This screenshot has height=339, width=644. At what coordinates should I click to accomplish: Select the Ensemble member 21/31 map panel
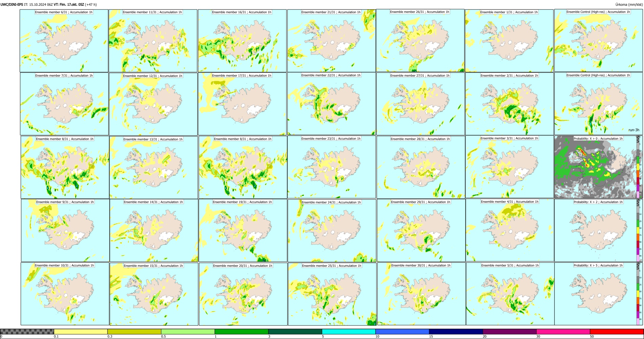331,41
